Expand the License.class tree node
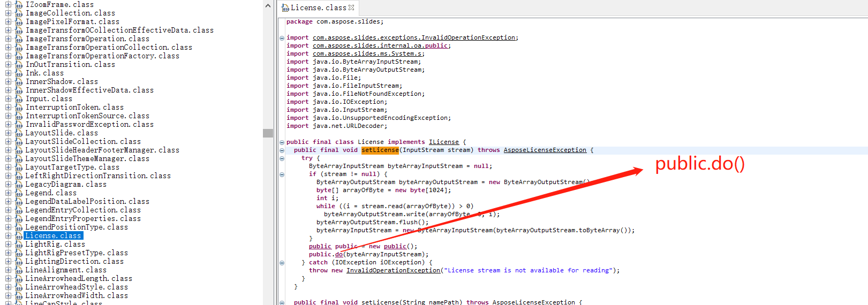868x305 pixels. click(x=8, y=235)
